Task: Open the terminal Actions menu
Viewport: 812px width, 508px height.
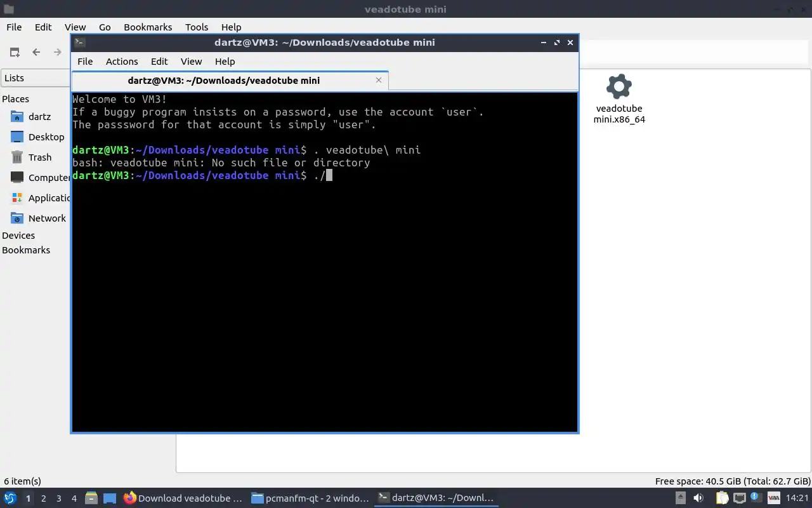Action: point(122,62)
